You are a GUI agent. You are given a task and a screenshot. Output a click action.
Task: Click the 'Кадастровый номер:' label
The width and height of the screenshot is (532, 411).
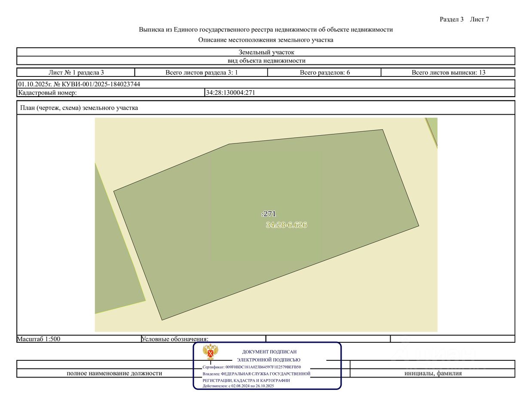[47, 93]
